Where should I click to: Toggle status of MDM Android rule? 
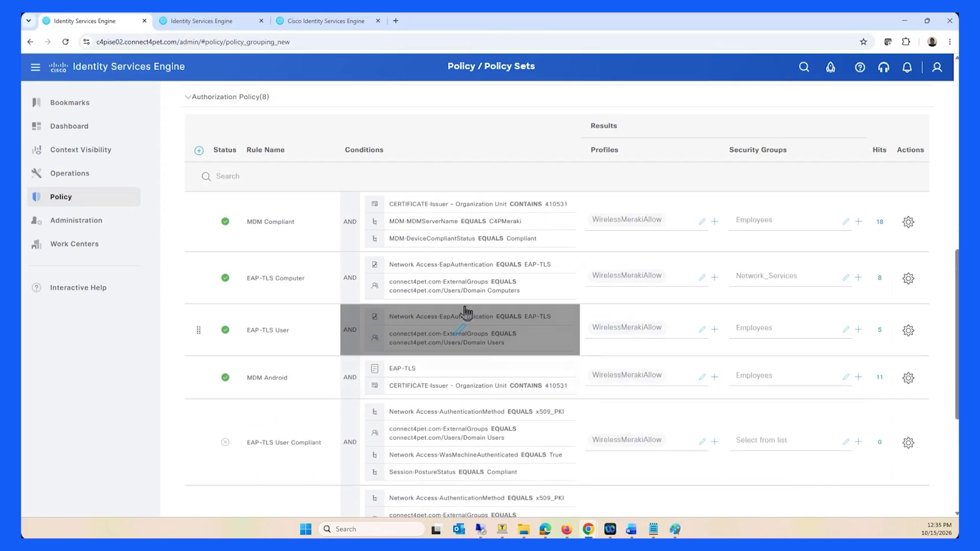(225, 378)
